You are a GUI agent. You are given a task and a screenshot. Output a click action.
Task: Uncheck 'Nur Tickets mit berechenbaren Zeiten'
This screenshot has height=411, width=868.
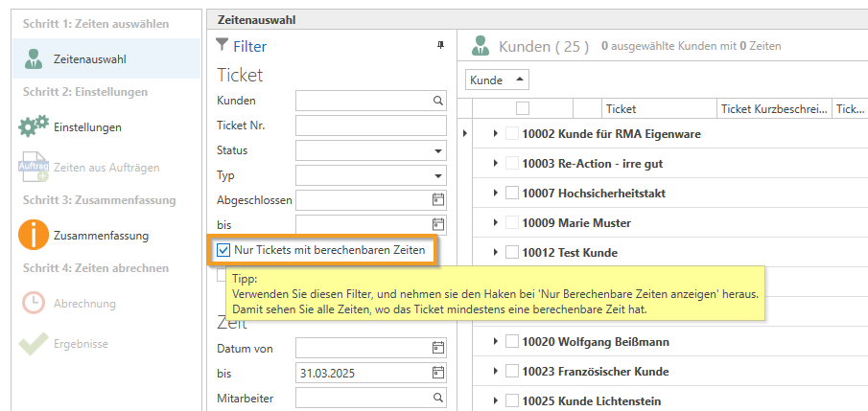(x=223, y=250)
